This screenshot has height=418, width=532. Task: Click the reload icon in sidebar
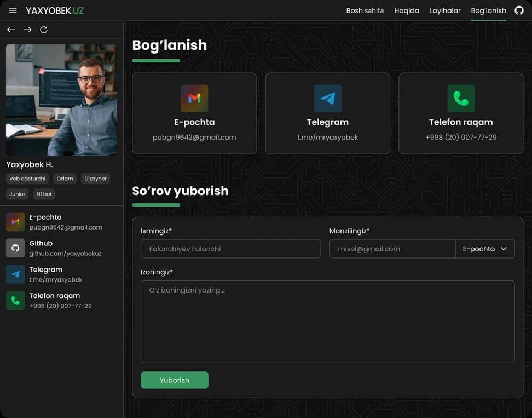pyautogui.click(x=44, y=30)
